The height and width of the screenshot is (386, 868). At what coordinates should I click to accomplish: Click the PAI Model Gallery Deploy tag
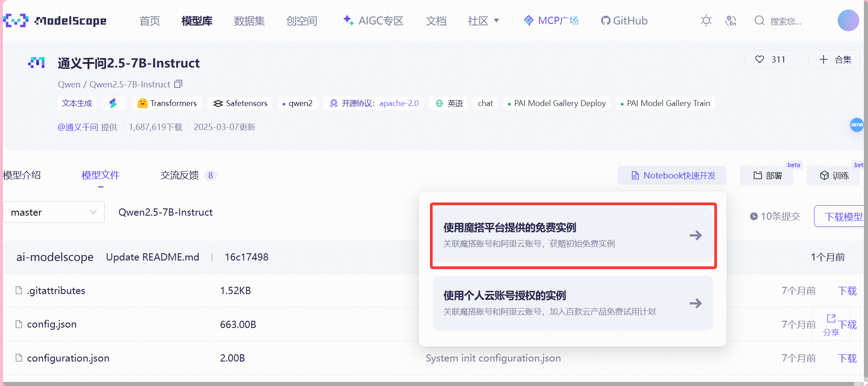click(x=557, y=103)
